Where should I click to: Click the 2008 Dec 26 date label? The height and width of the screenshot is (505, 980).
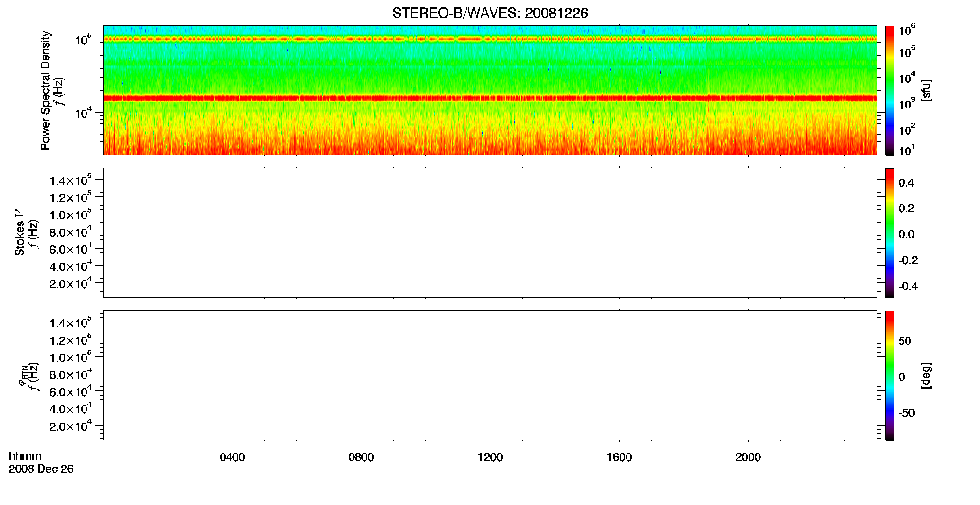click(x=41, y=469)
